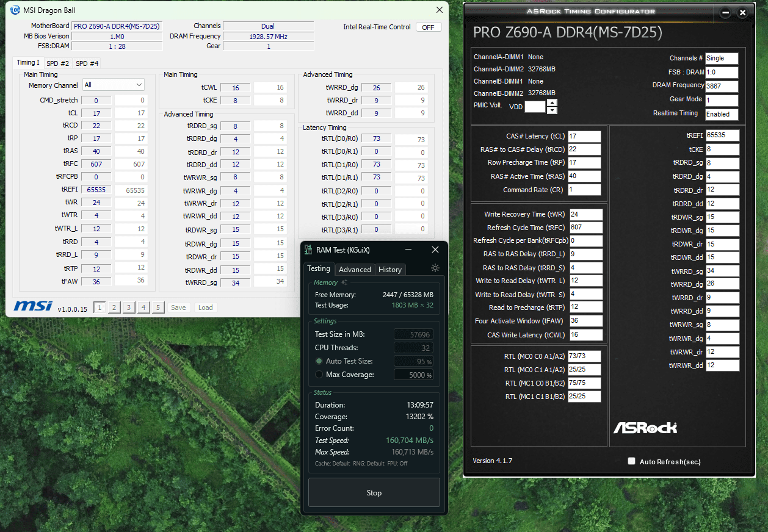
Task: Click the RAM Test app icon in title bar
Action: click(309, 250)
